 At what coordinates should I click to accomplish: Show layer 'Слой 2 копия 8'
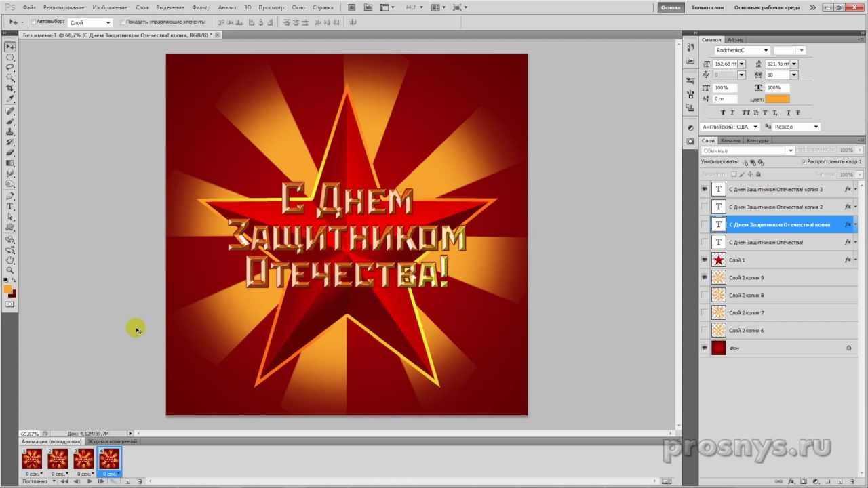pyautogui.click(x=705, y=295)
